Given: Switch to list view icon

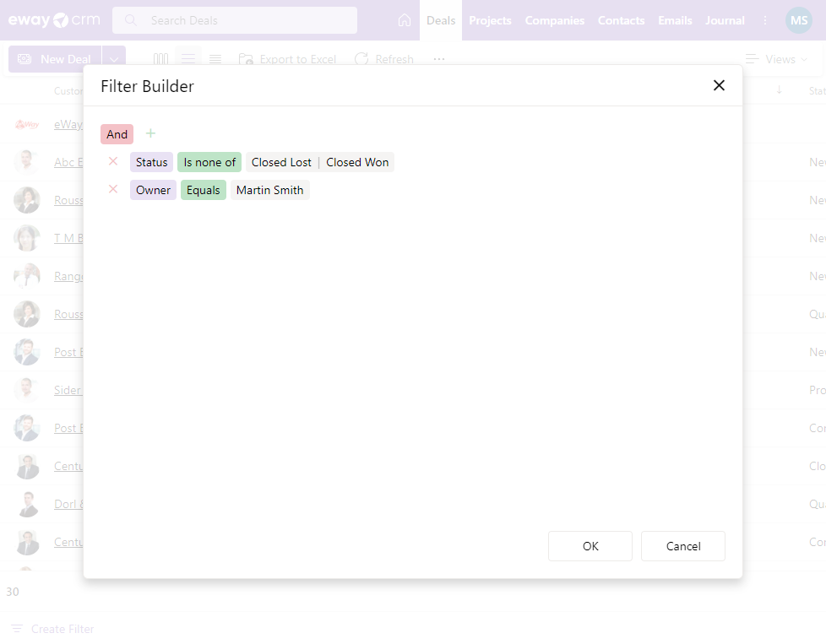Looking at the screenshot, I should point(188,59).
